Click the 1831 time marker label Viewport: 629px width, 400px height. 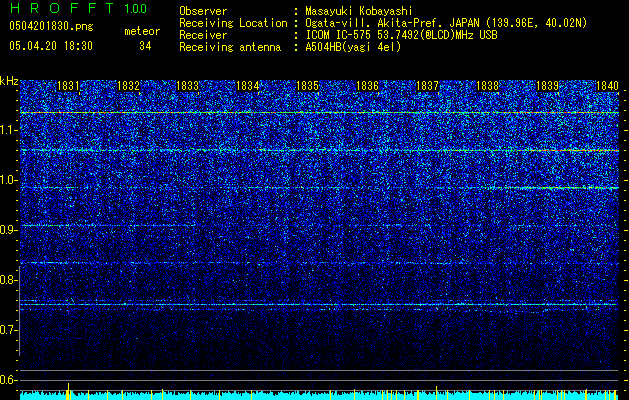coord(69,86)
